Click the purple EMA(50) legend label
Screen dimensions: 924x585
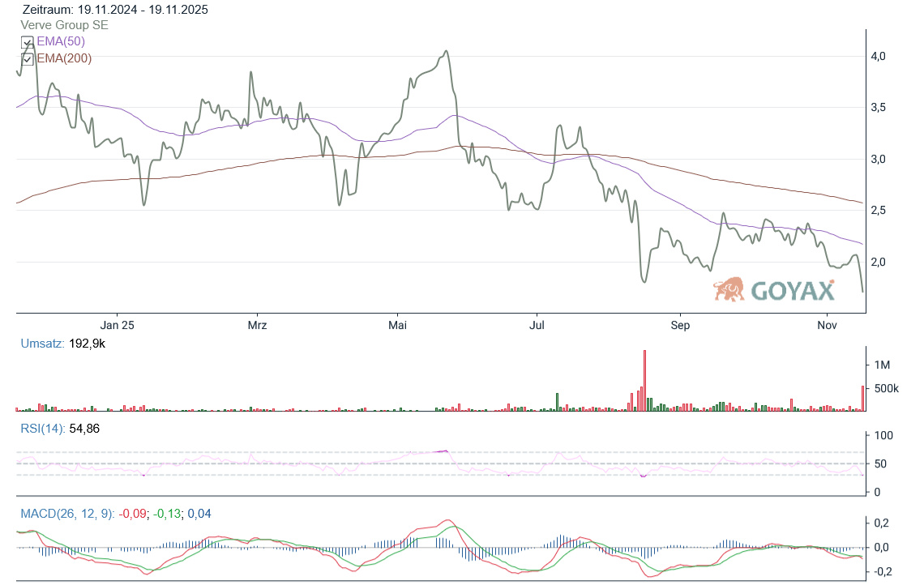pos(61,41)
